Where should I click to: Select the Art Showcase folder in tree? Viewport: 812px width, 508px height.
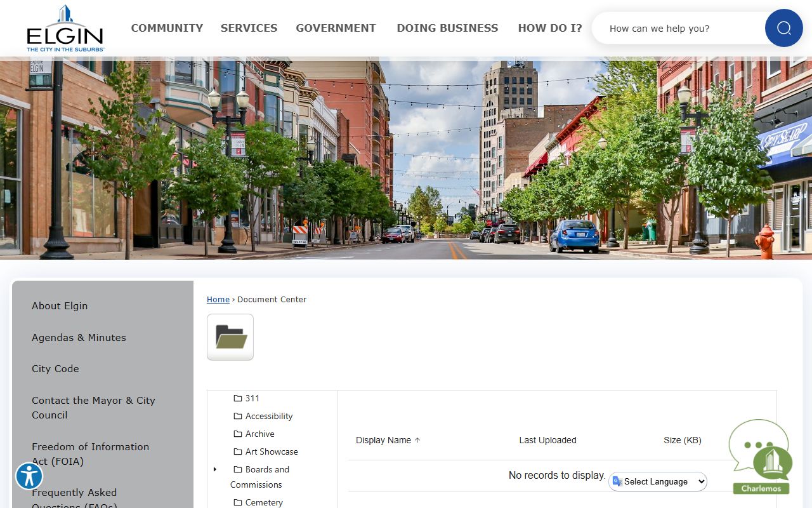272,451
